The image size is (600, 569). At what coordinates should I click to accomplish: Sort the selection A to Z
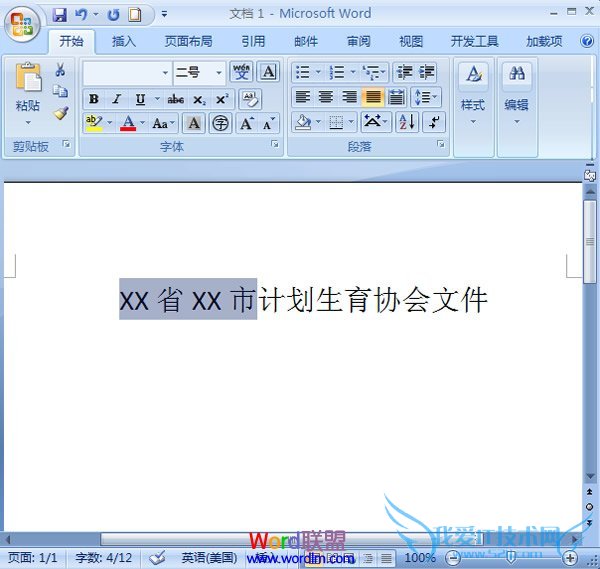407,122
